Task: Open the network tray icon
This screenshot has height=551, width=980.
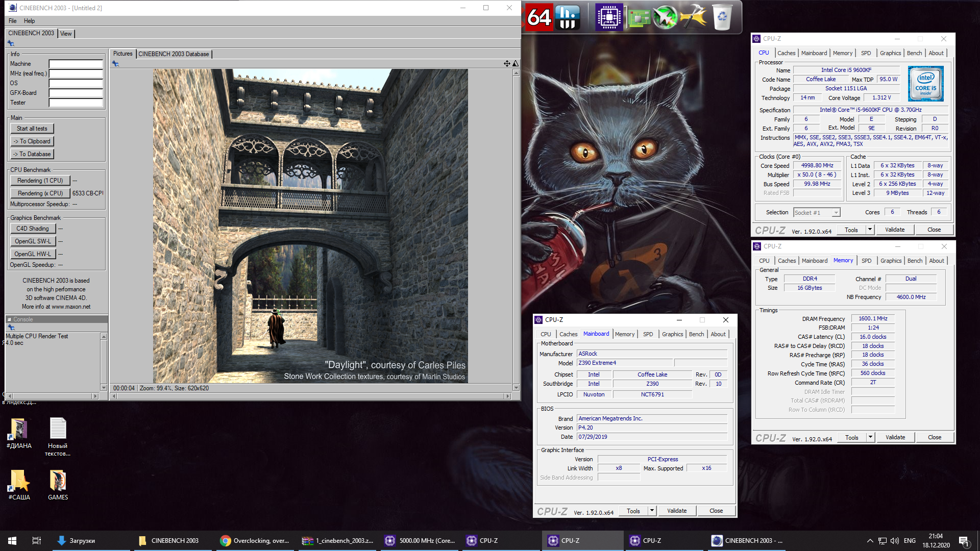Action: point(883,541)
